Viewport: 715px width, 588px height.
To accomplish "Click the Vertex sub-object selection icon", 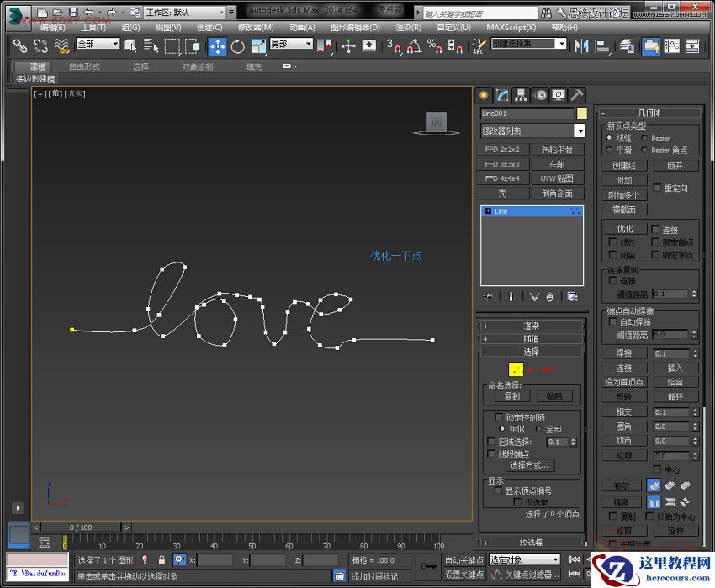I will click(516, 368).
